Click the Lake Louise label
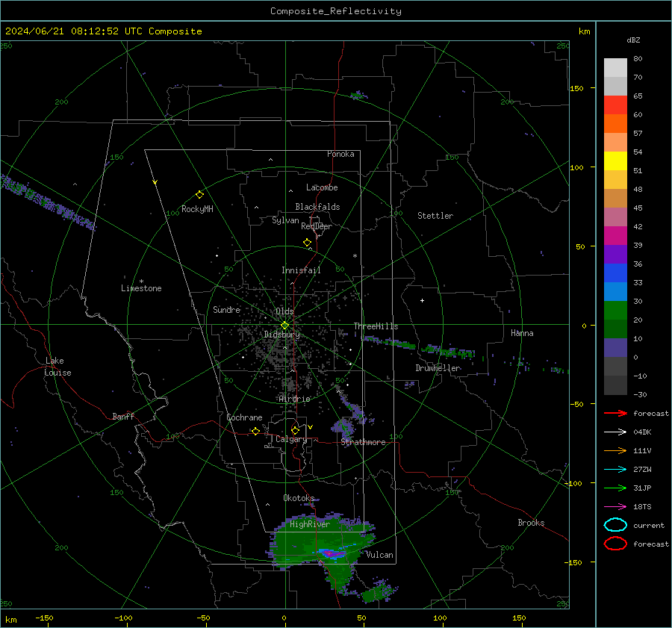This screenshot has height=628, width=672. click(x=58, y=367)
